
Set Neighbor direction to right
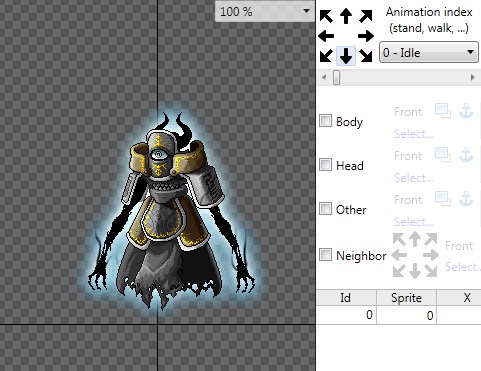click(x=431, y=256)
